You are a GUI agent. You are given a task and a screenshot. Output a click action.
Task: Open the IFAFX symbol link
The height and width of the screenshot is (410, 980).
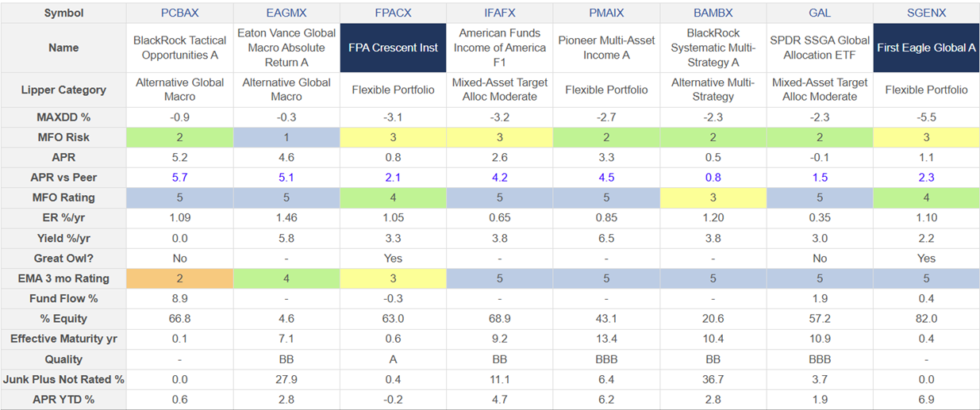[x=499, y=13]
